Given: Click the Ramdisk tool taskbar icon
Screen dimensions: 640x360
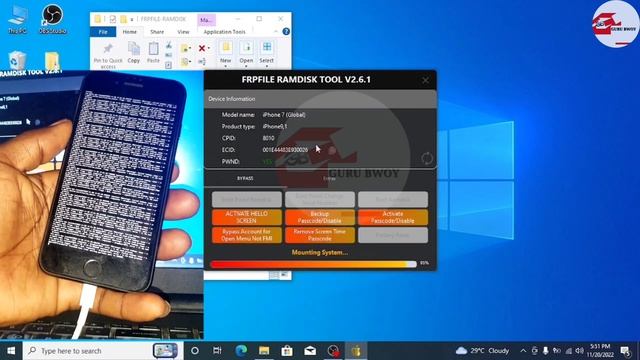Looking at the screenshot, I should [x=356, y=351].
